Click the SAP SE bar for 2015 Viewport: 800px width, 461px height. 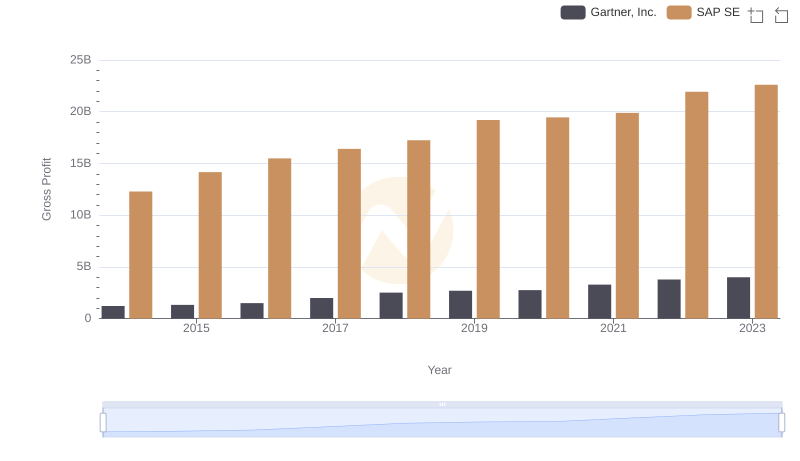pyautogui.click(x=210, y=245)
